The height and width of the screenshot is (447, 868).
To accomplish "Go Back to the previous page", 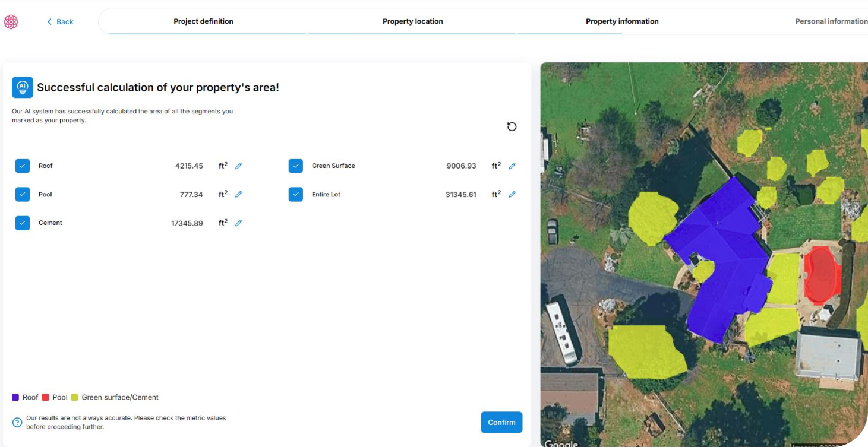I will click(60, 22).
